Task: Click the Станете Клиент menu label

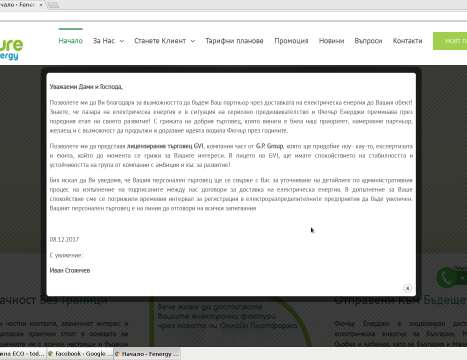Action: 160,41
